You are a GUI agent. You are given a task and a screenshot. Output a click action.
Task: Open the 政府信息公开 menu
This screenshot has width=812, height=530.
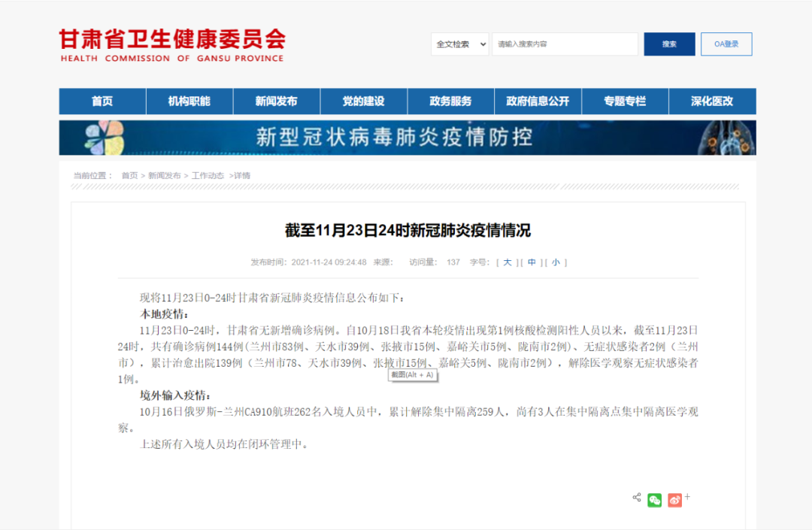point(538,101)
